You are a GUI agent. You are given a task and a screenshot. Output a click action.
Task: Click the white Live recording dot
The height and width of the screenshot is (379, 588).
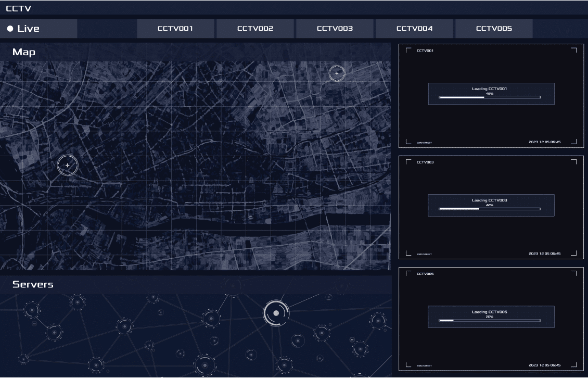(x=10, y=29)
